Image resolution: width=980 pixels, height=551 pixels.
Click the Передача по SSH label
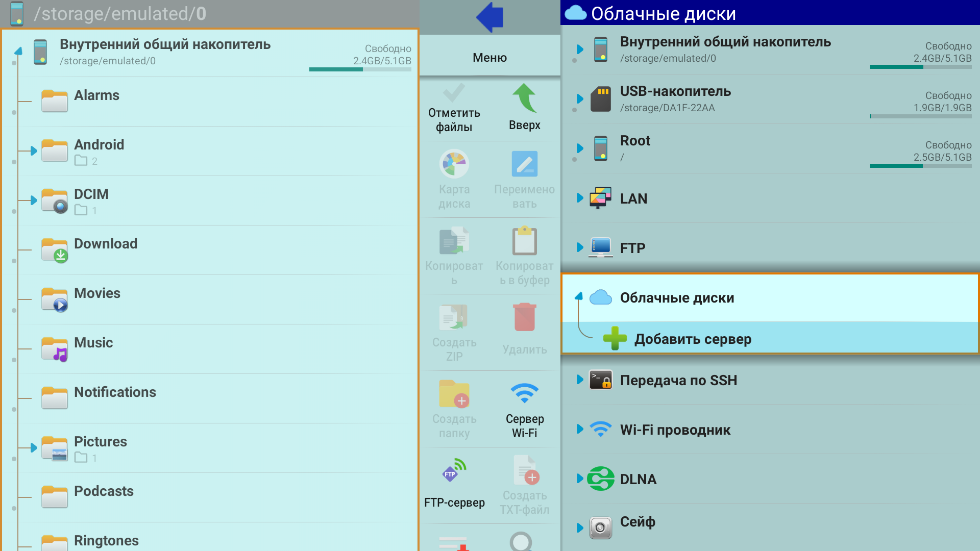pyautogui.click(x=678, y=381)
